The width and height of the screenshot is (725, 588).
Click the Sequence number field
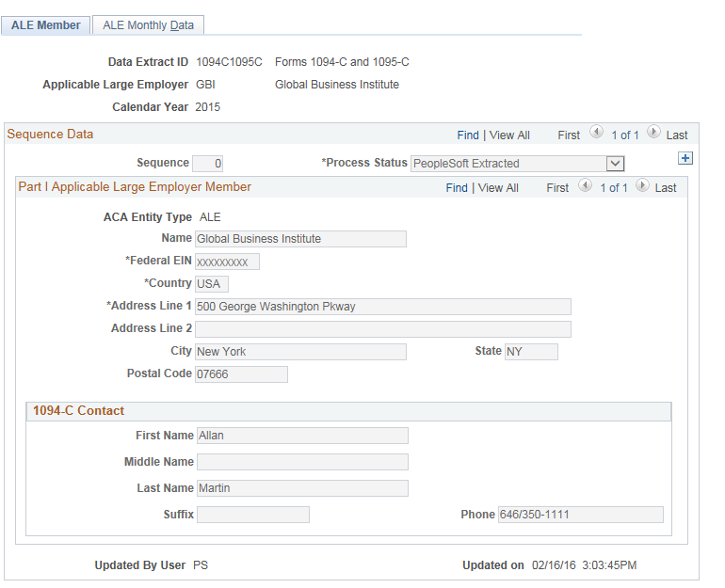pos(207,164)
